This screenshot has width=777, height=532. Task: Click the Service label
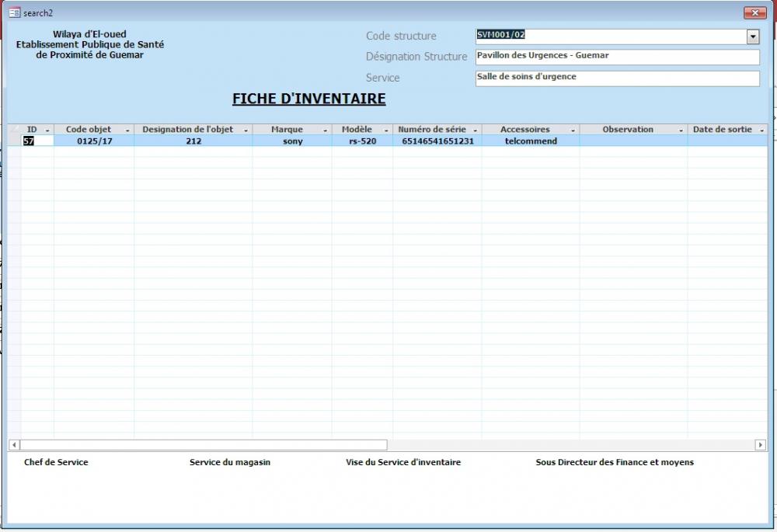click(x=382, y=78)
